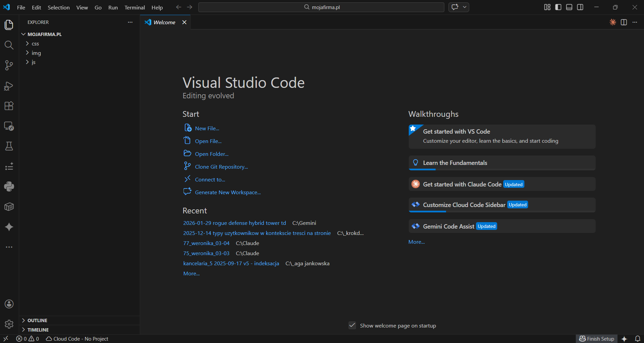The height and width of the screenshot is (343, 644).
Task: Open the Search view
Action: point(9,45)
